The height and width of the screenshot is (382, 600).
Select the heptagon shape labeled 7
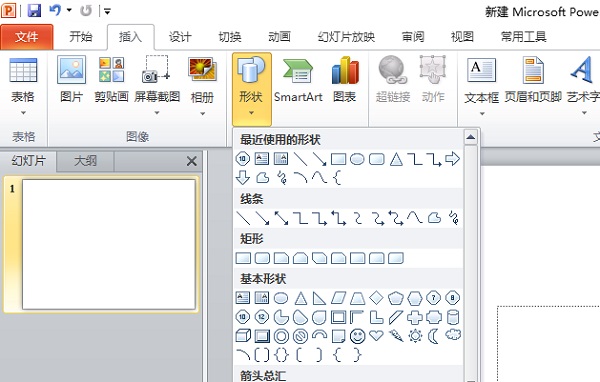point(434,298)
